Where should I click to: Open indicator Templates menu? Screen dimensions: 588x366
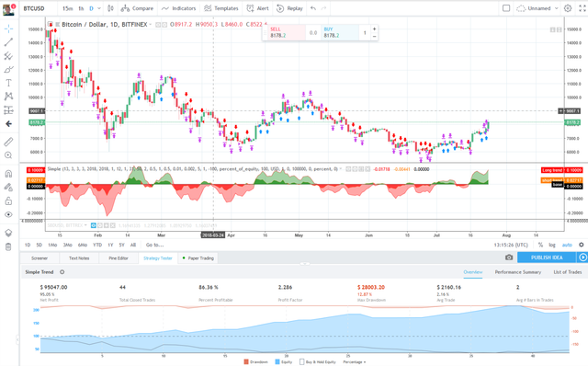pos(221,8)
